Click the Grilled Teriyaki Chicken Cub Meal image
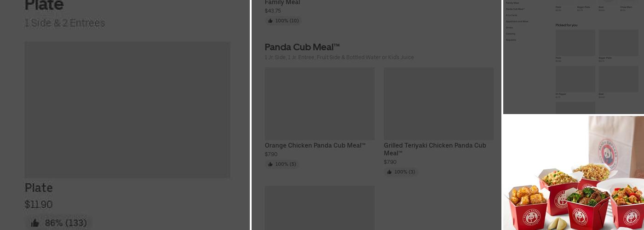 [x=438, y=103]
